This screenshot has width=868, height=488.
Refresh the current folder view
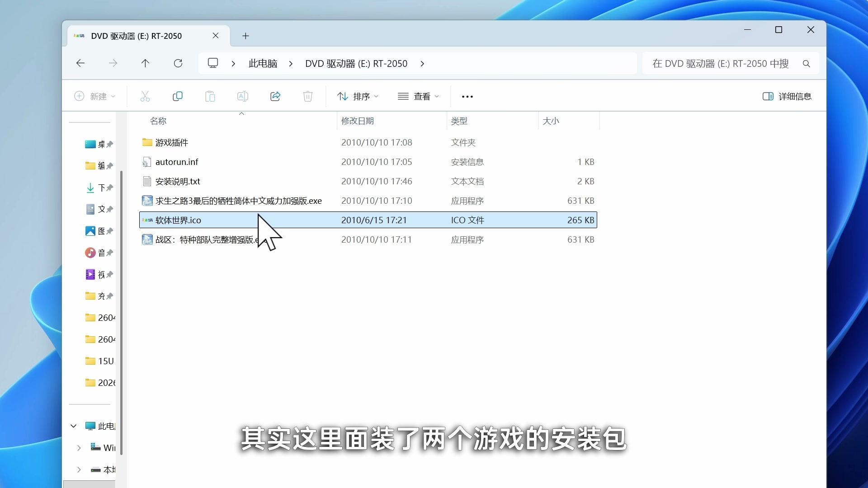click(178, 63)
